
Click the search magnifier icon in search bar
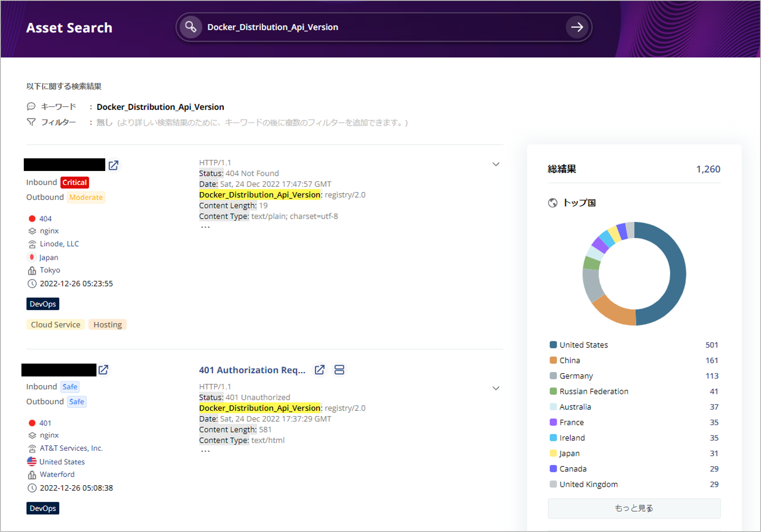coord(191,27)
